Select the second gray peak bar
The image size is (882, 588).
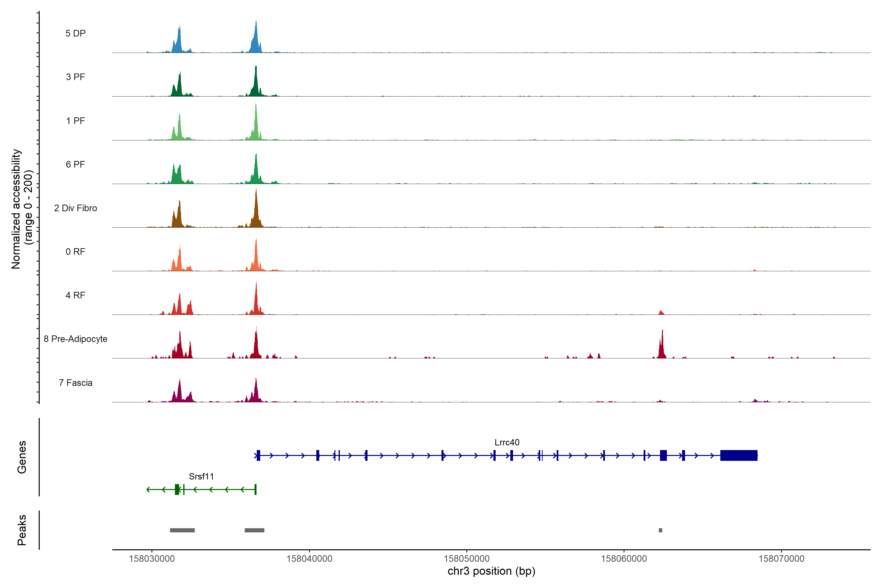[254, 530]
